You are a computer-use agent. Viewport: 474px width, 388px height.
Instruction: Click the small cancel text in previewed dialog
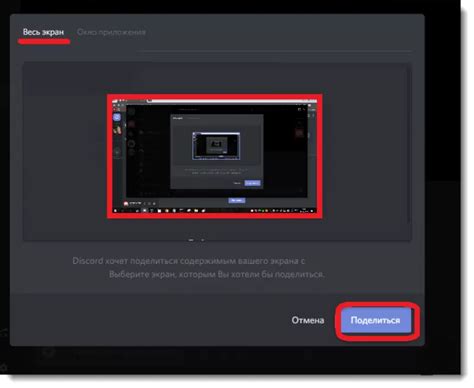(237, 183)
